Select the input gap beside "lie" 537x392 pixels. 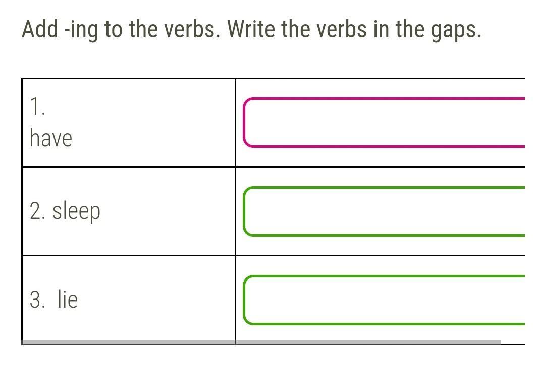(384, 300)
